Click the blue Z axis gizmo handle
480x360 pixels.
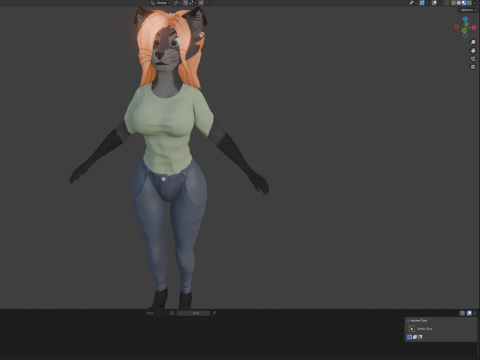pyautogui.click(x=465, y=19)
